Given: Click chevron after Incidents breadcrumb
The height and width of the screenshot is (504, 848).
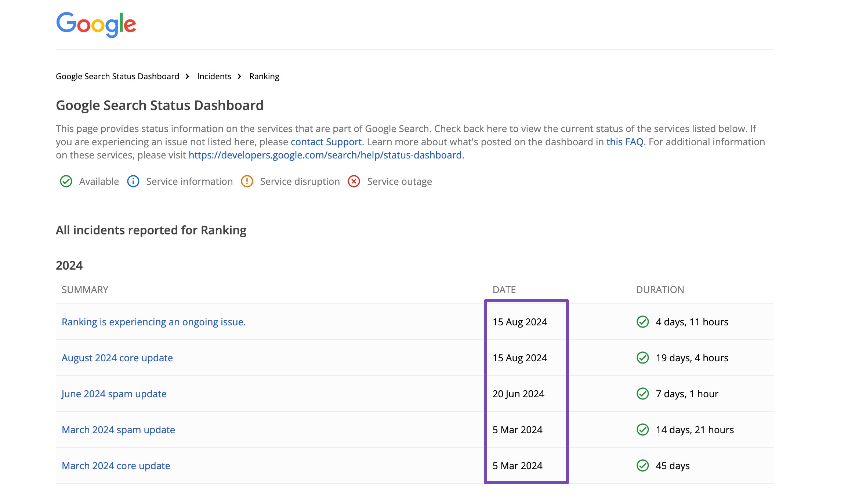Looking at the screenshot, I should [x=239, y=76].
